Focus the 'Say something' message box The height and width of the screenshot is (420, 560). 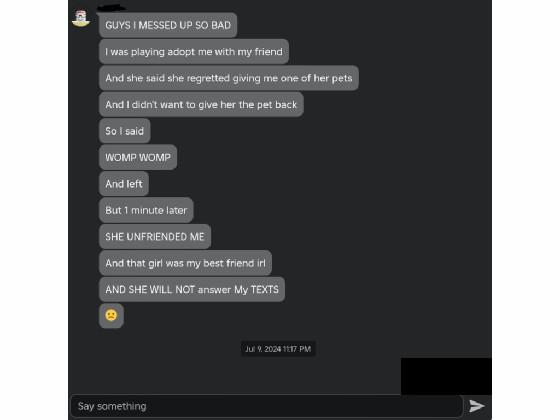click(267, 406)
